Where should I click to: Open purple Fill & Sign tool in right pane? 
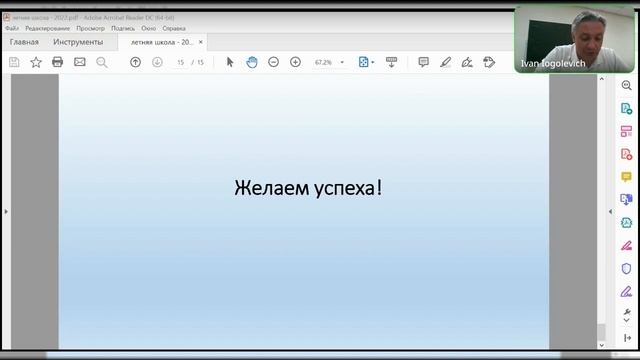627,291
